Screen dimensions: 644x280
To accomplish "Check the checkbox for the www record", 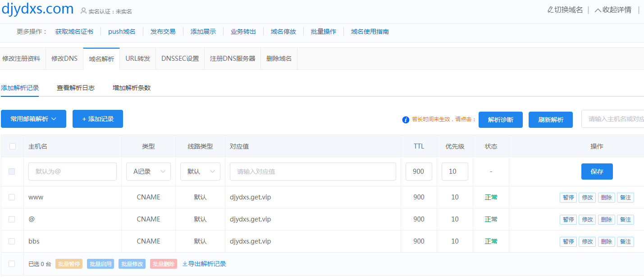I will click(x=13, y=197).
